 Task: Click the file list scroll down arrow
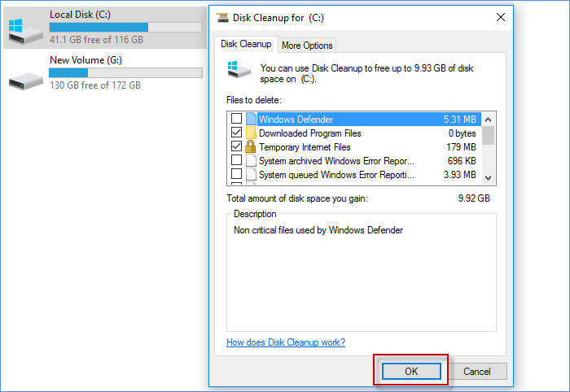tap(489, 178)
